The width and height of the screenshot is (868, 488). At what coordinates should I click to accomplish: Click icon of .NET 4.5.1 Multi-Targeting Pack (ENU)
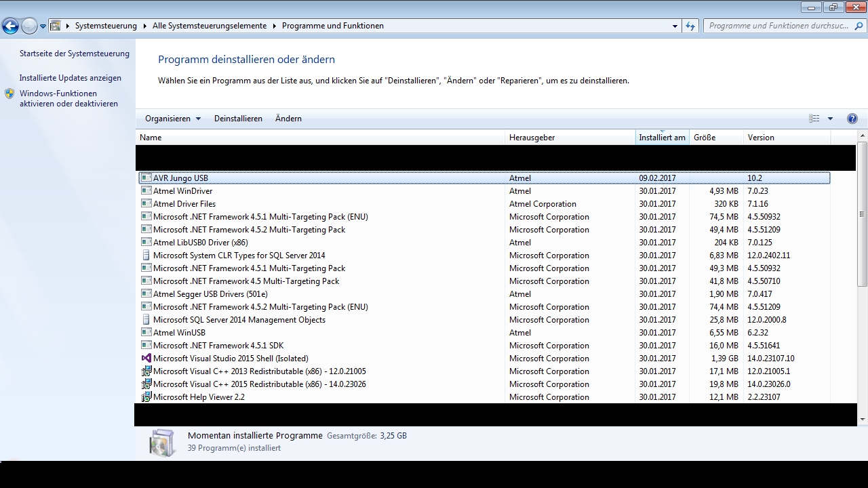(146, 217)
